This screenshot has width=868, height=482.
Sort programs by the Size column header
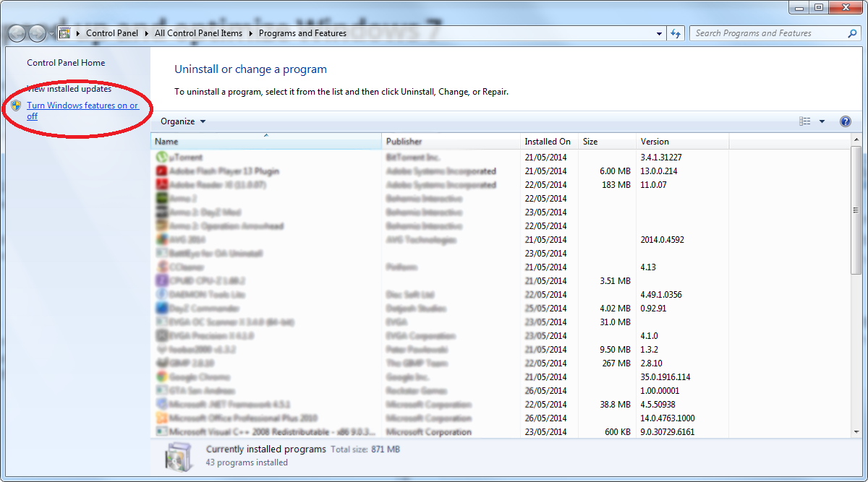click(608, 142)
